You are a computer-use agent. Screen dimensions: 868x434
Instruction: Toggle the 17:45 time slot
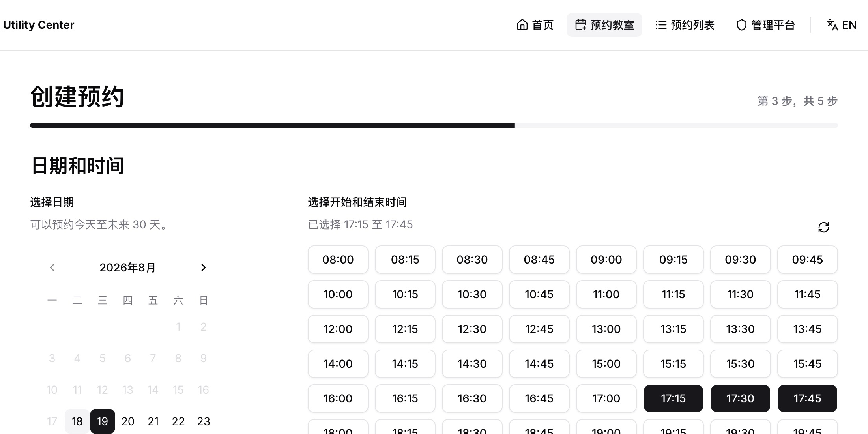(x=808, y=398)
